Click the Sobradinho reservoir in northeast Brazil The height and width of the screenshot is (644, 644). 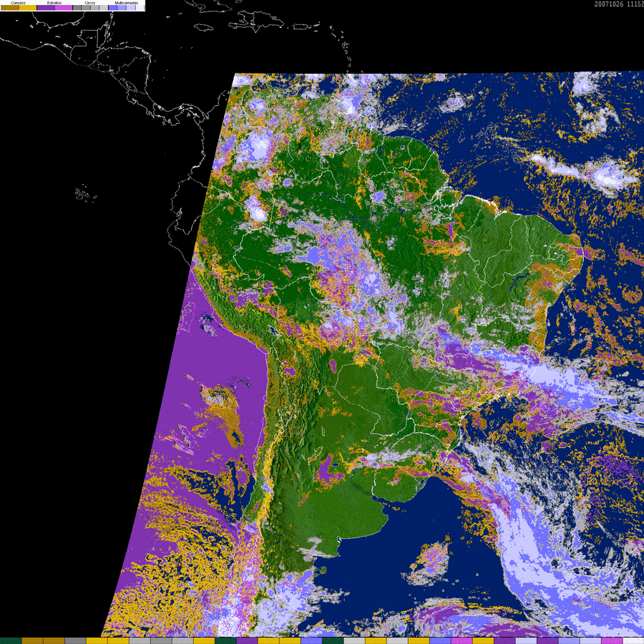tap(521, 277)
